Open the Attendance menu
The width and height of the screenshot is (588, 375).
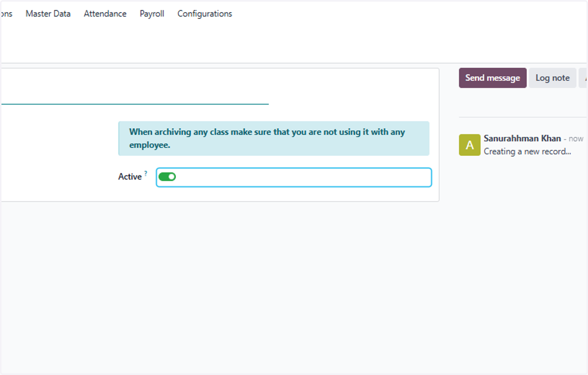(x=105, y=14)
